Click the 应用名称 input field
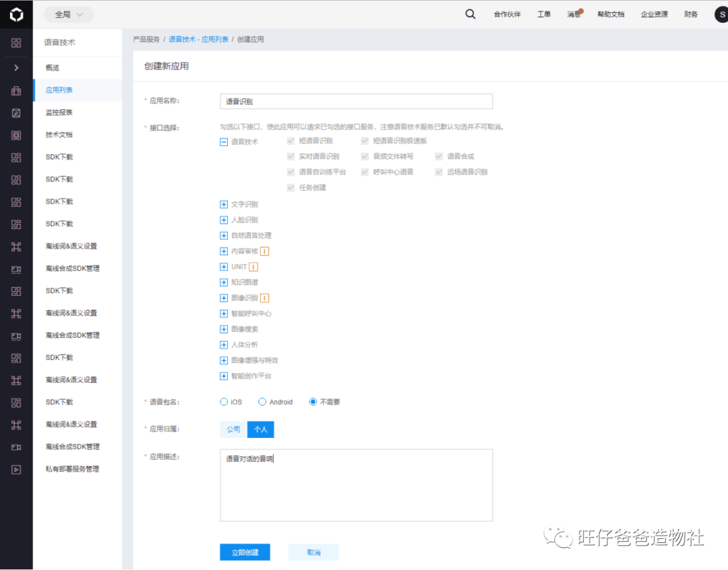The height and width of the screenshot is (570, 728). tap(357, 102)
